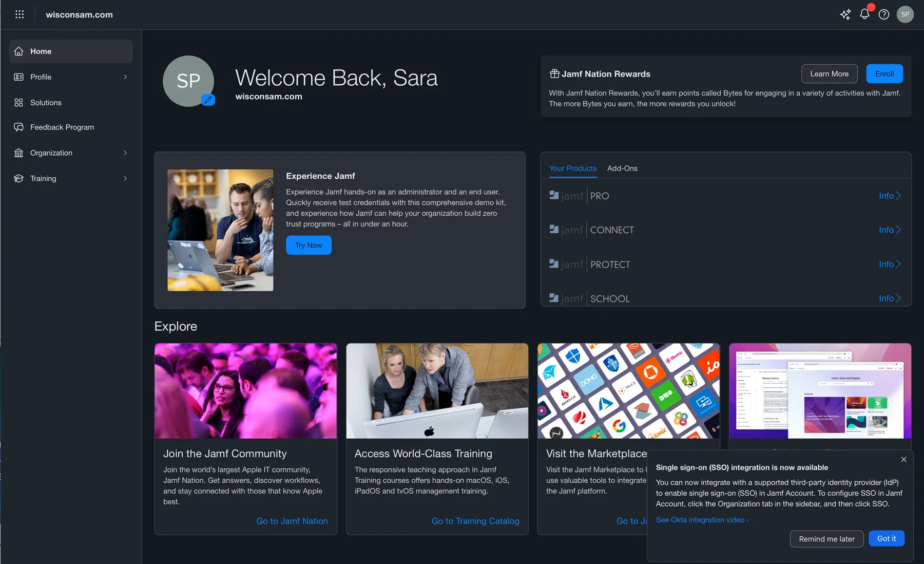Open the See Okta integration video link
Image resolution: width=924 pixels, height=564 pixels.
coord(702,520)
